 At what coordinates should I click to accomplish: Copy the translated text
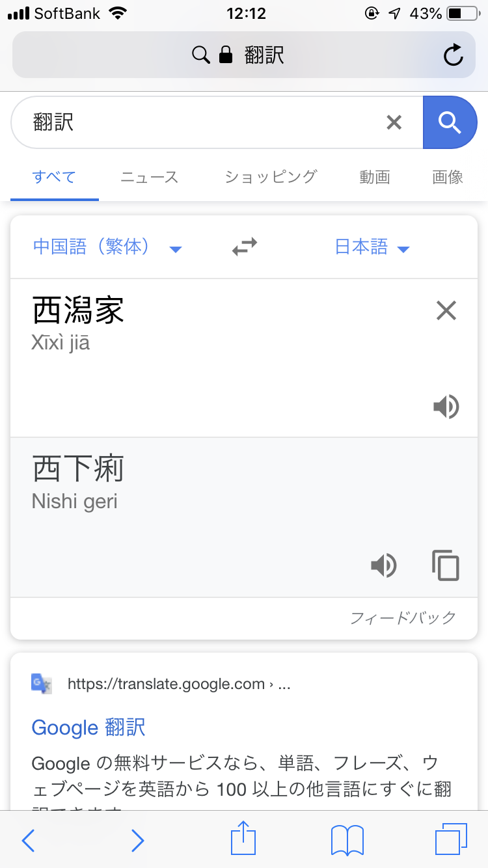(446, 565)
